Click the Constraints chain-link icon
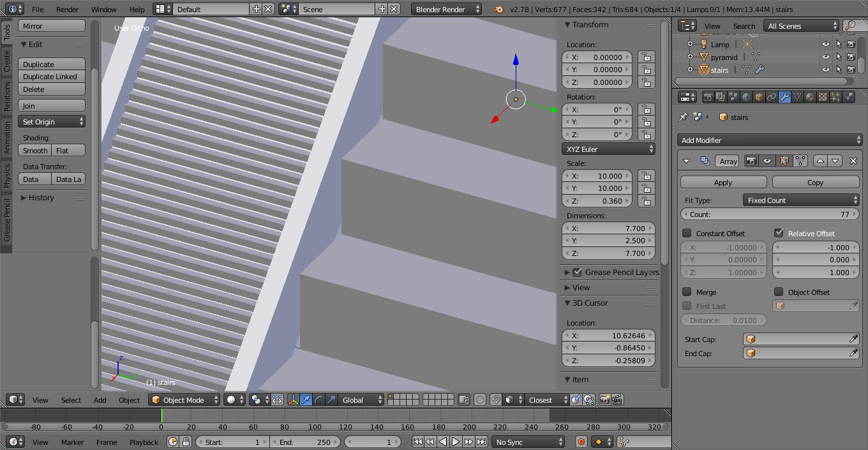This screenshot has height=450, width=868. coord(772,97)
